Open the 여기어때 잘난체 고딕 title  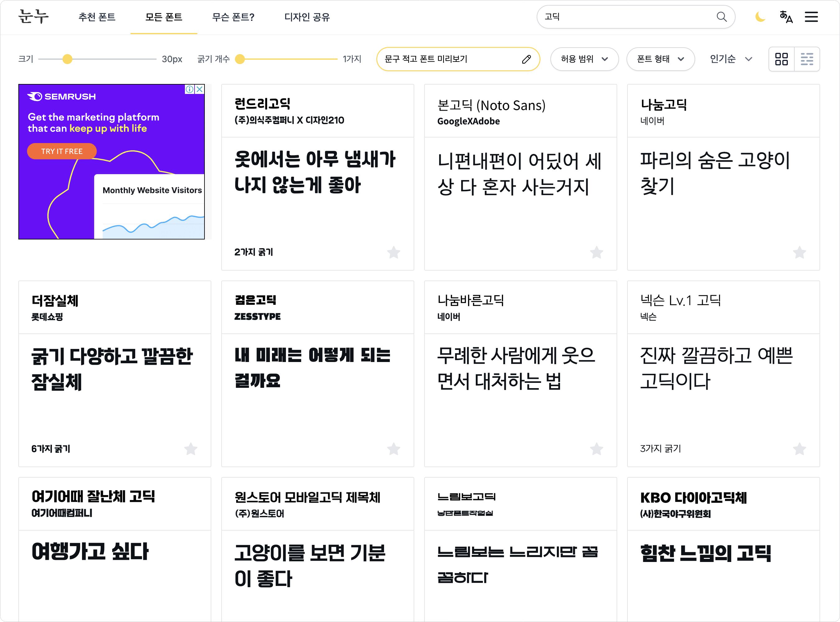pos(93,497)
